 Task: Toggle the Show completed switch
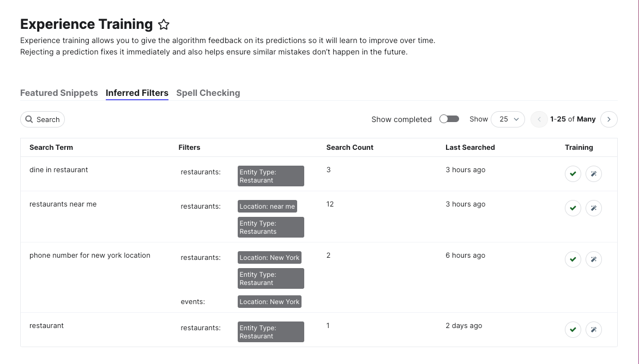449,119
